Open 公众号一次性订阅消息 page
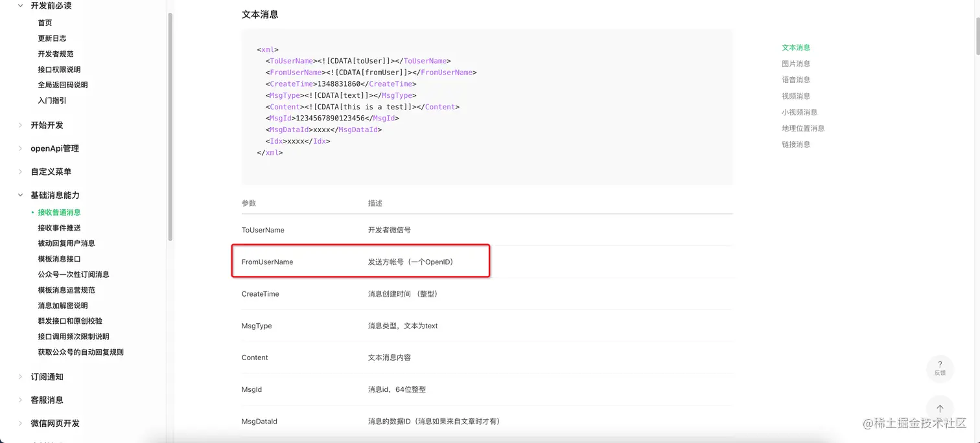This screenshot has height=443, width=980. click(73, 275)
